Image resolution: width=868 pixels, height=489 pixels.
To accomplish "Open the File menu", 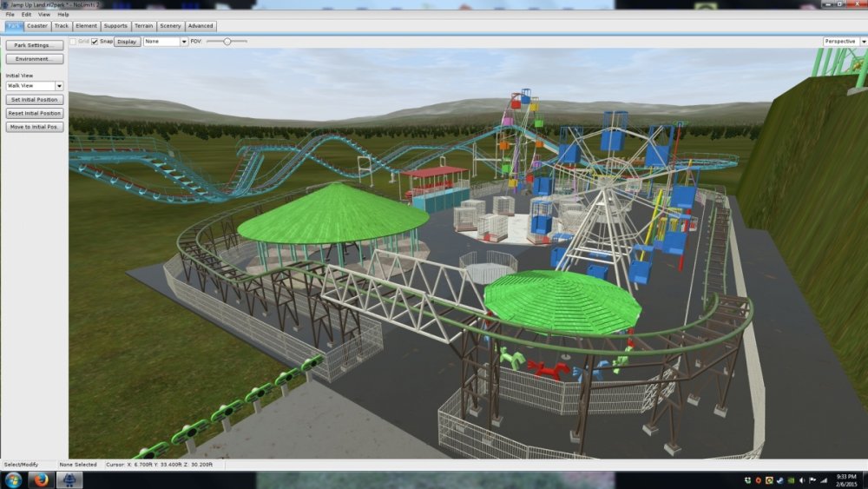I will pyautogui.click(x=10, y=15).
